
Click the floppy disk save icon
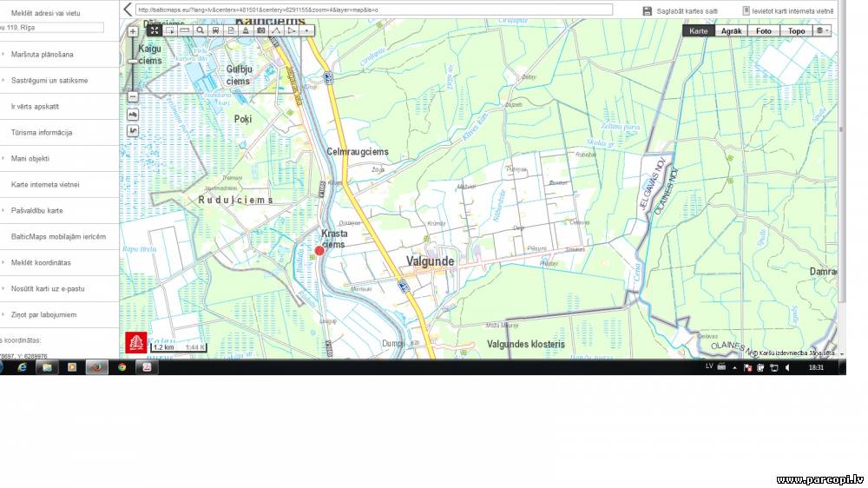648,11
